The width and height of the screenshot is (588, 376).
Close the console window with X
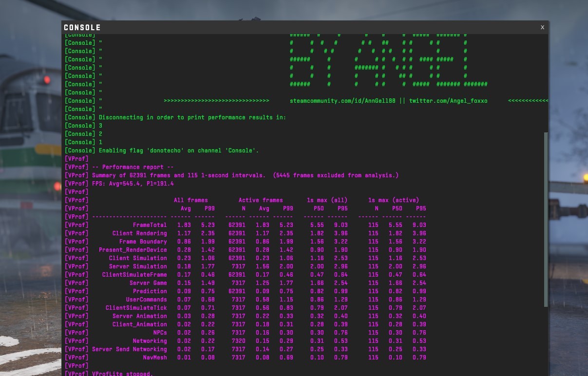tap(542, 27)
